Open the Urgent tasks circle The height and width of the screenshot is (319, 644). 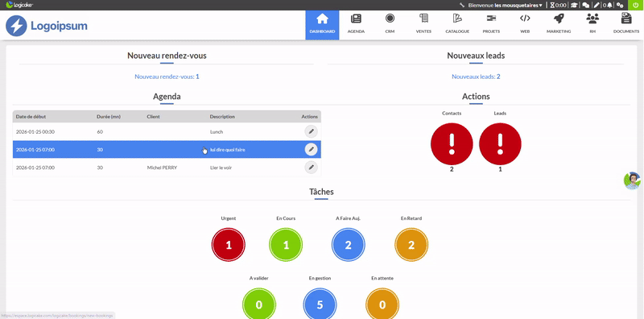[x=229, y=245]
